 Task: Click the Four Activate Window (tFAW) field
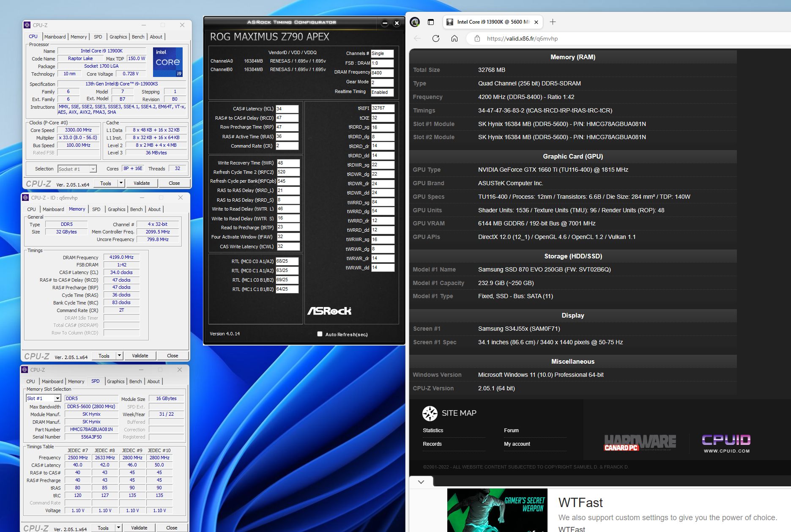(x=288, y=237)
